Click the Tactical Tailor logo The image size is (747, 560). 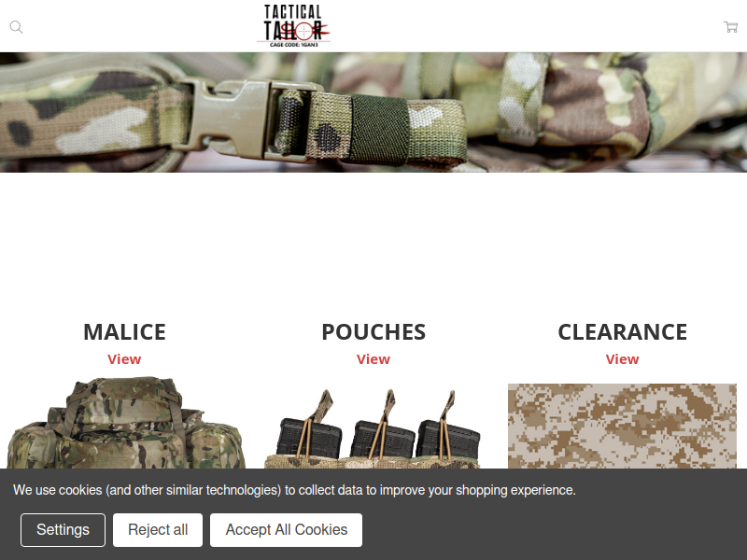(293, 26)
